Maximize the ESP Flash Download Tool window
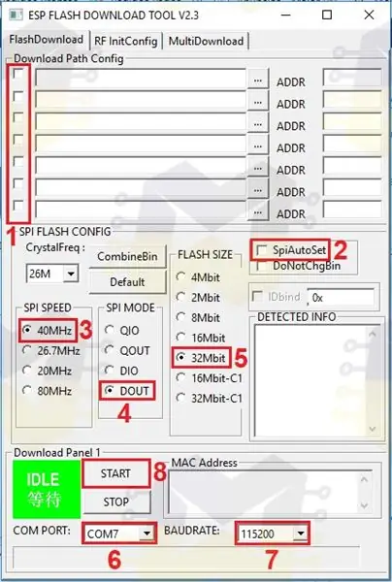 (x=327, y=15)
